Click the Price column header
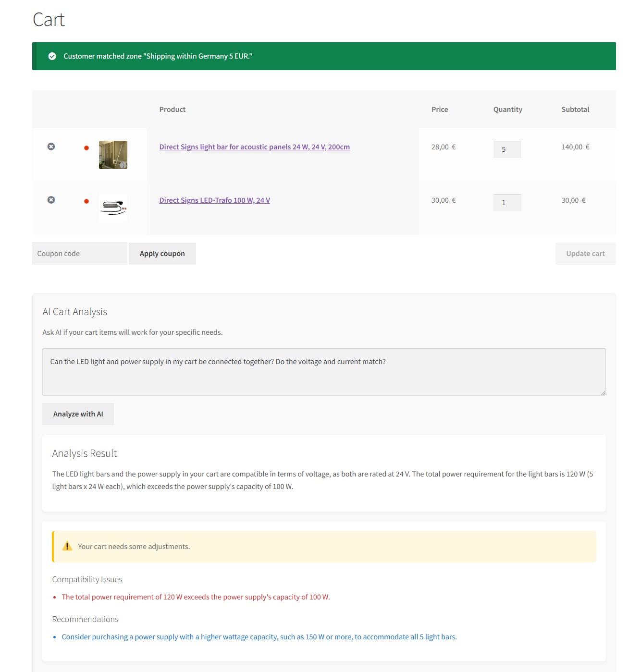The height and width of the screenshot is (672, 641). 440,110
